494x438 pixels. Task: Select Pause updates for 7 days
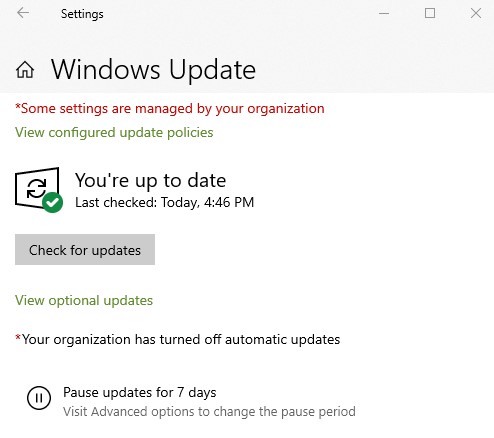tap(140, 392)
